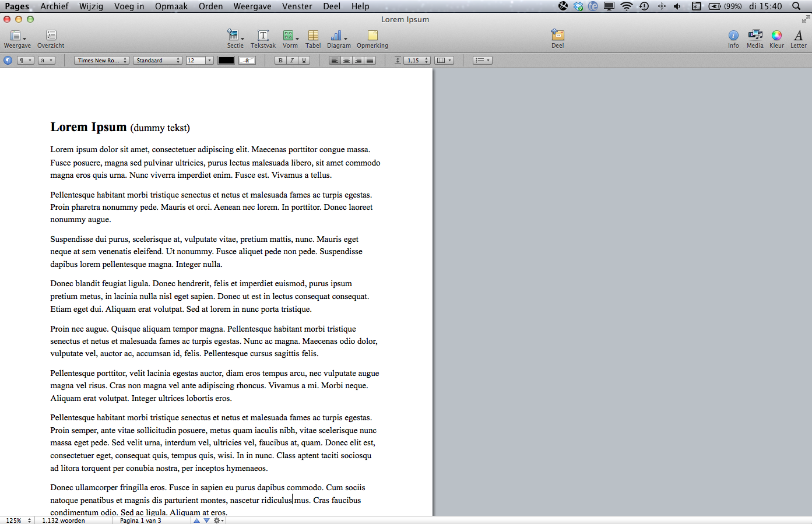Open the Opmaak menu
This screenshot has height=524, width=812.
tap(171, 6)
